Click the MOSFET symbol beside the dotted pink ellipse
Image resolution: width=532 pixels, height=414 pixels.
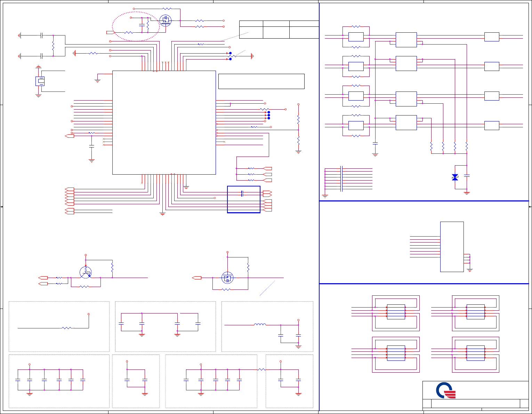(165, 21)
